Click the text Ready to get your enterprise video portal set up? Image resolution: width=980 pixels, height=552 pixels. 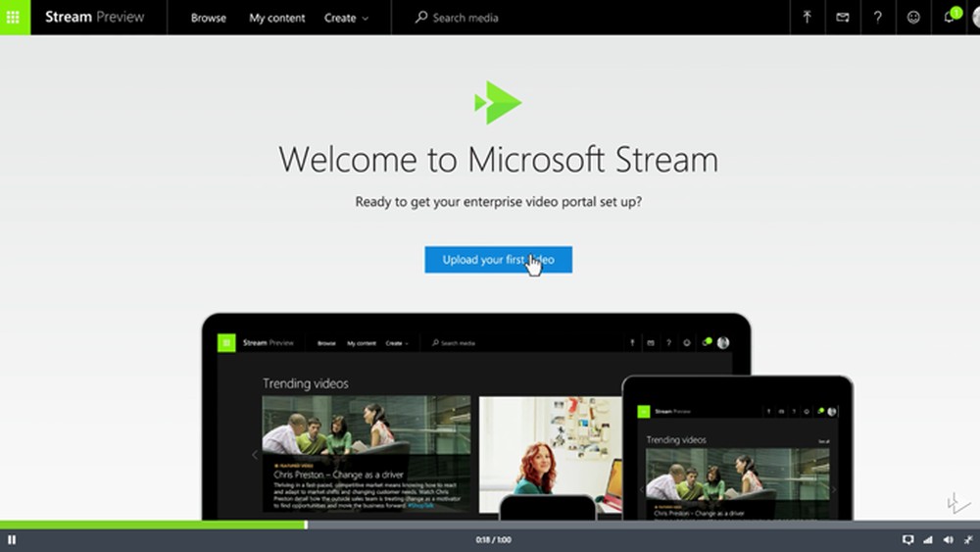point(498,202)
